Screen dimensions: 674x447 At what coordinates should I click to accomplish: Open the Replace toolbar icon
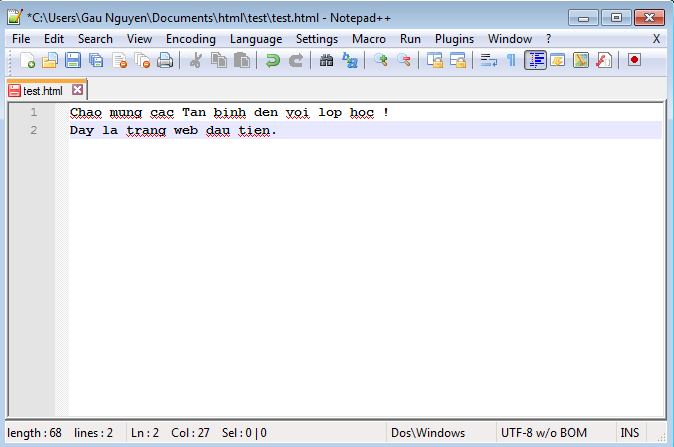(x=350, y=60)
